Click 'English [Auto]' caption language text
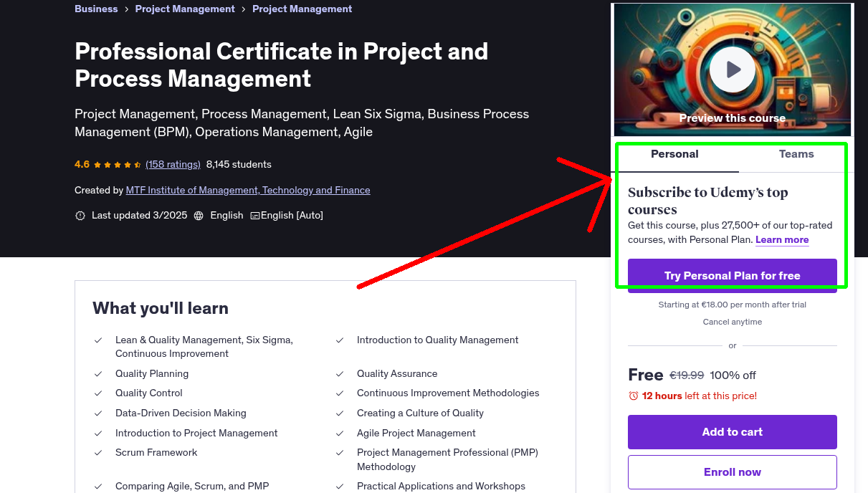Screen dimensions: 868x493 (x=292, y=215)
